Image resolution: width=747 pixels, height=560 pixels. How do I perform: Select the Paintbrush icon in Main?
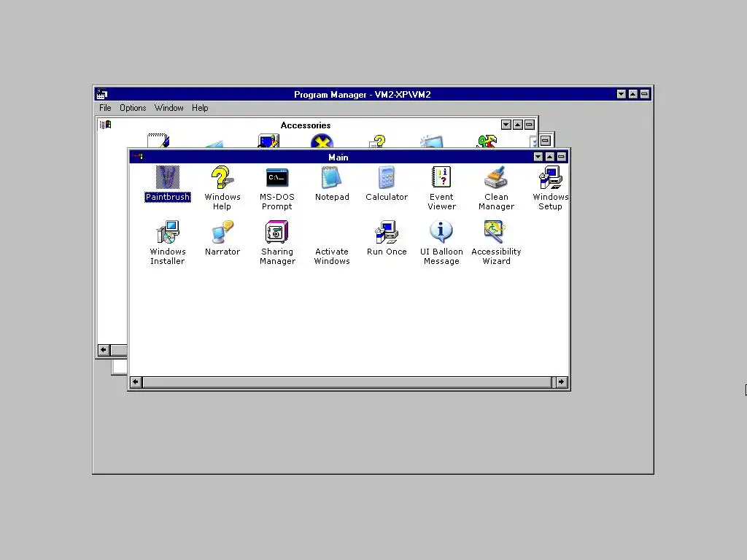[x=168, y=177]
